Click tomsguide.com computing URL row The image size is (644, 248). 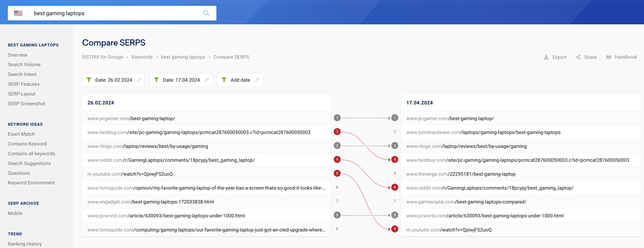tap(206, 230)
